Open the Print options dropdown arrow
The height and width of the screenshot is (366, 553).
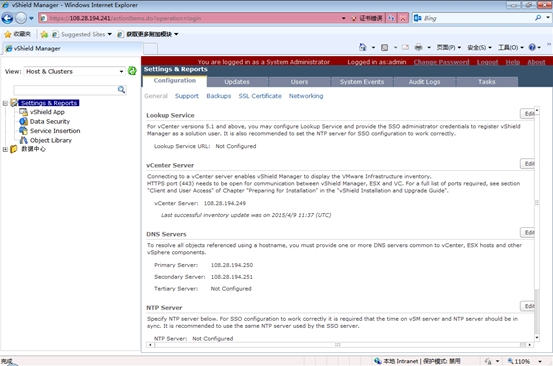(429, 48)
